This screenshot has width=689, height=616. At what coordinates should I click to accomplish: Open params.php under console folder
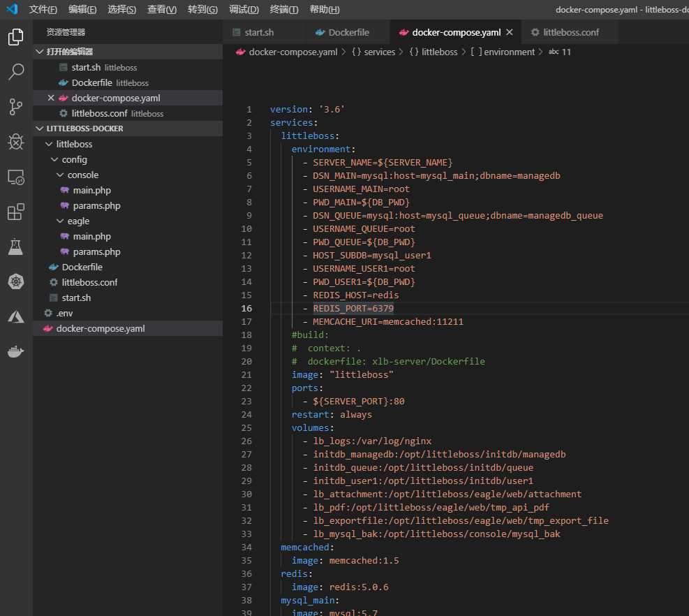(128, 205)
